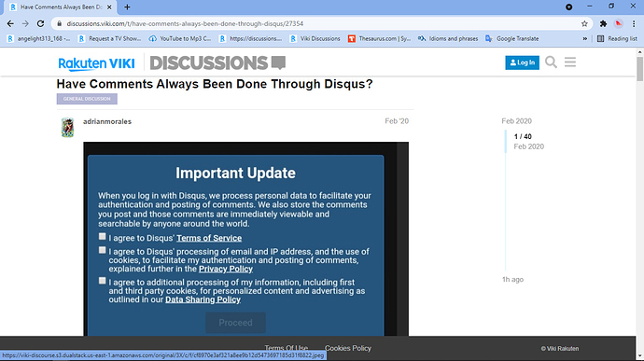
Task: Click the Log In button
Action: click(522, 62)
